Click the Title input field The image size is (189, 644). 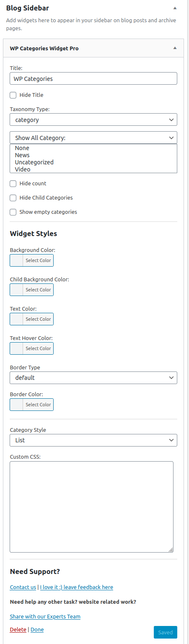[93, 78]
